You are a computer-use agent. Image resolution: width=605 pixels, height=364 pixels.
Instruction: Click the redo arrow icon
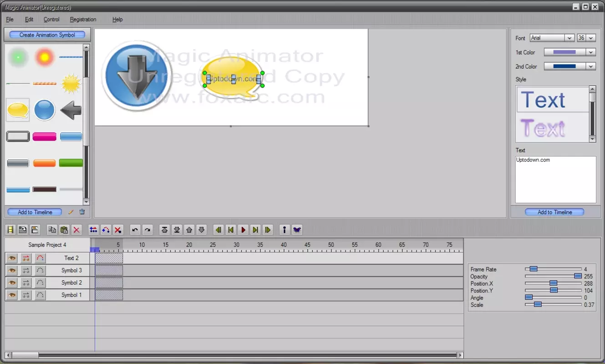click(147, 230)
